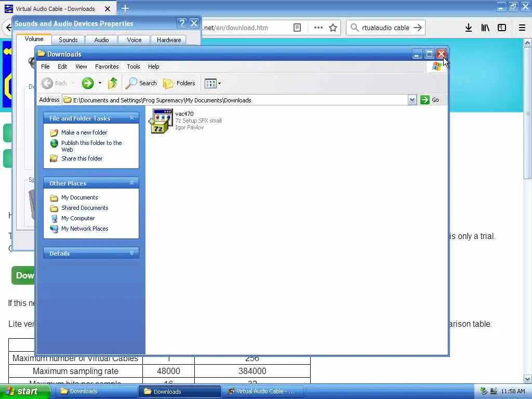Image resolution: width=532 pixels, height=399 pixels.
Task: Bookmark this page with the star icon
Action: pos(333,28)
